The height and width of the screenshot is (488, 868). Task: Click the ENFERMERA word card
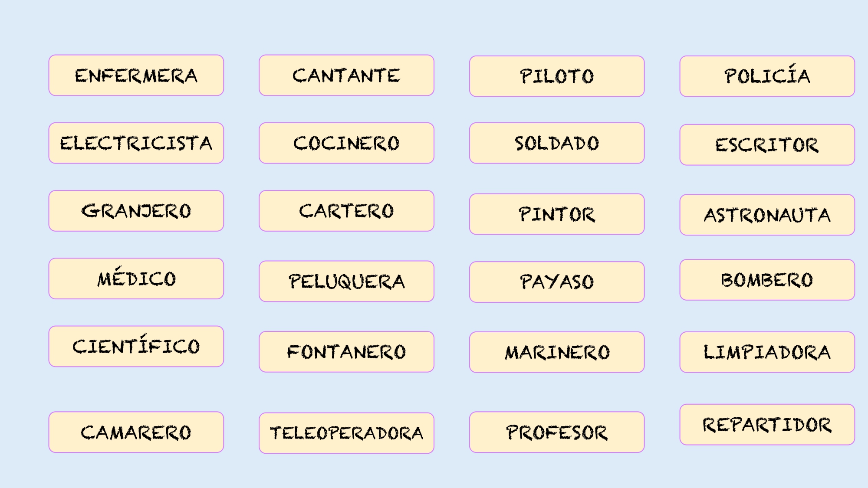(136, 75)
